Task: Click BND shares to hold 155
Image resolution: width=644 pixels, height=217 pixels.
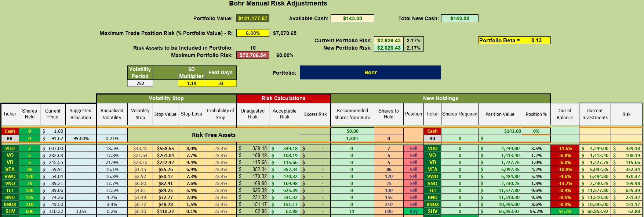Action: [x=389, y=198]
